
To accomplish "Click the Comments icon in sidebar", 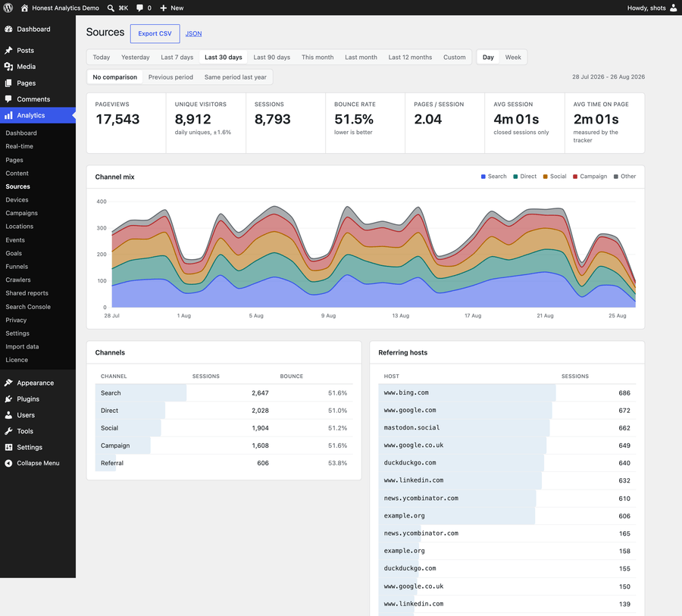I will click(x=8, y=99).
